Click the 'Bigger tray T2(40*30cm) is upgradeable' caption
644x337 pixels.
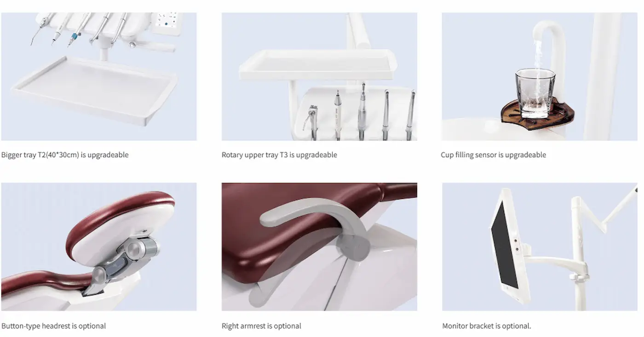point(65,155)
